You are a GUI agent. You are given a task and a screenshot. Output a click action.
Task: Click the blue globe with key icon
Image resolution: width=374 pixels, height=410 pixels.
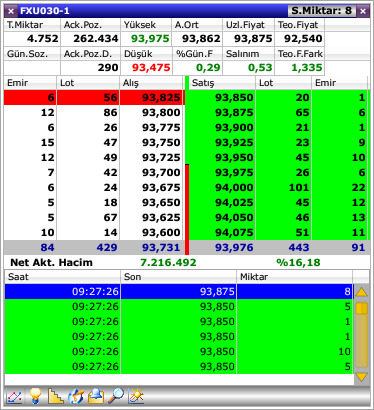click(x=76, y=396)
